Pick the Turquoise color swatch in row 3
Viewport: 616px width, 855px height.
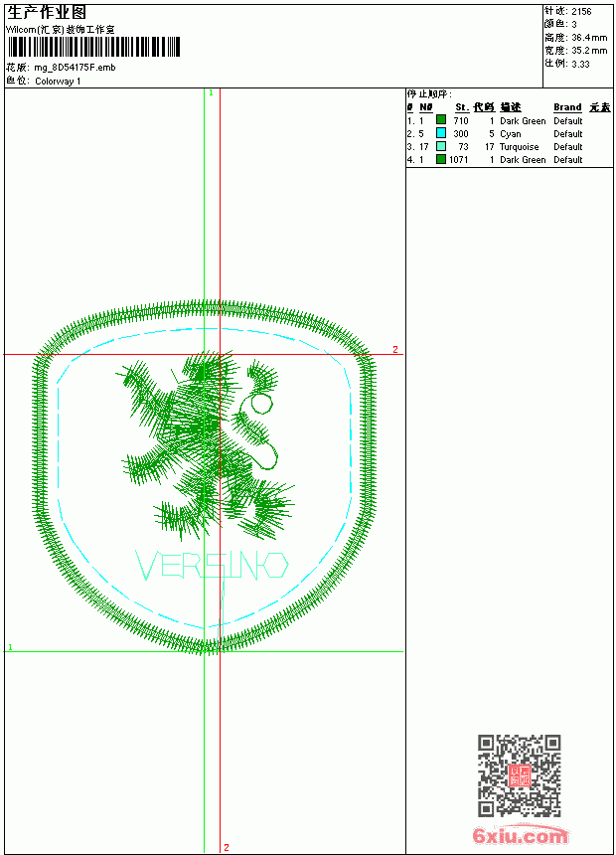click(x=441, y=146)
